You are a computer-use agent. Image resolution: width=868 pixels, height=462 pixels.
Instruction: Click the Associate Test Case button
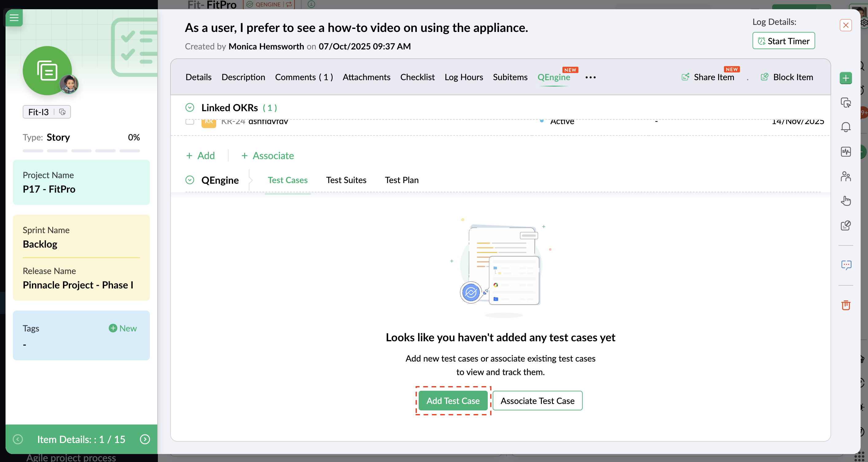537,401
